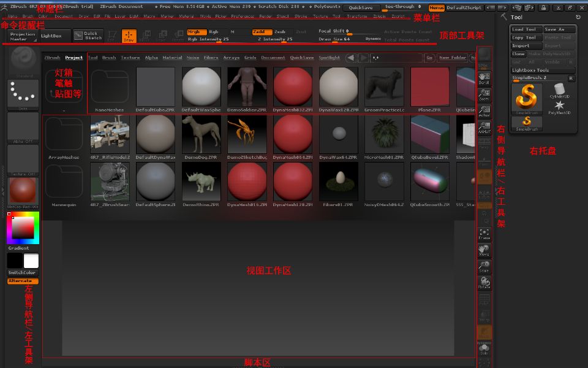Toggle the M material mode
This screenshot has width=588, height=368.
click(x=233, y=32)
